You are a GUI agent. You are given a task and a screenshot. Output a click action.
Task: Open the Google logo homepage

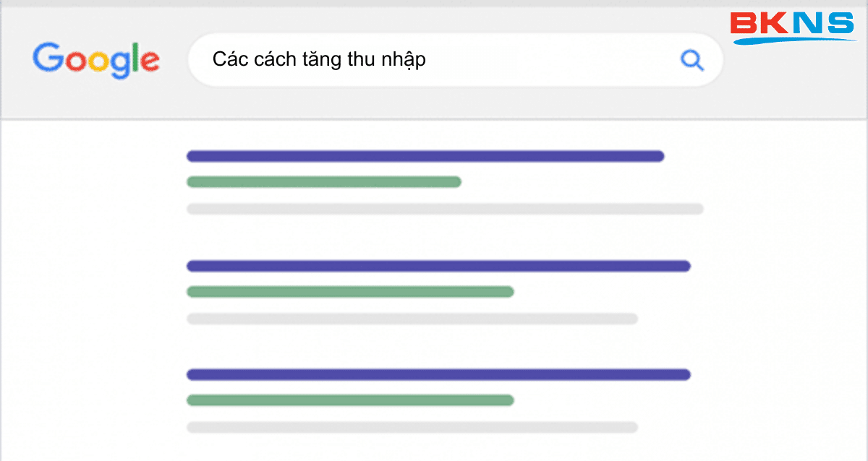pyautogui.click(x=96, y=61)
